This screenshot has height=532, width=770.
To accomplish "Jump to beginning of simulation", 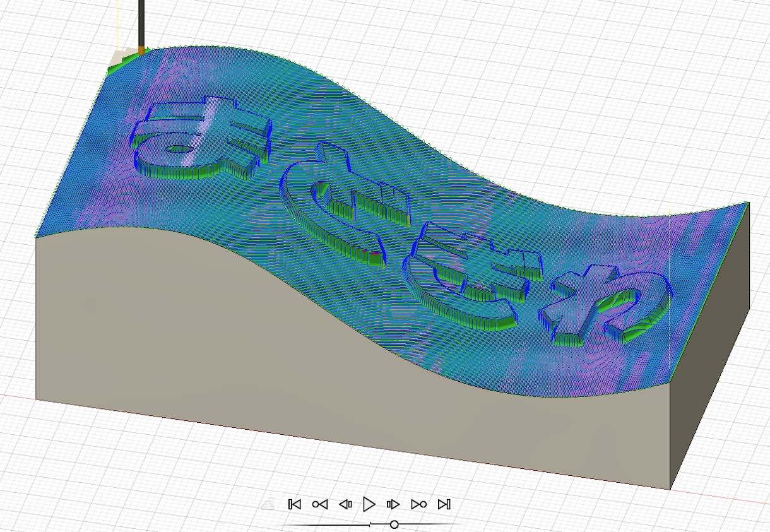I will (294, 504).
